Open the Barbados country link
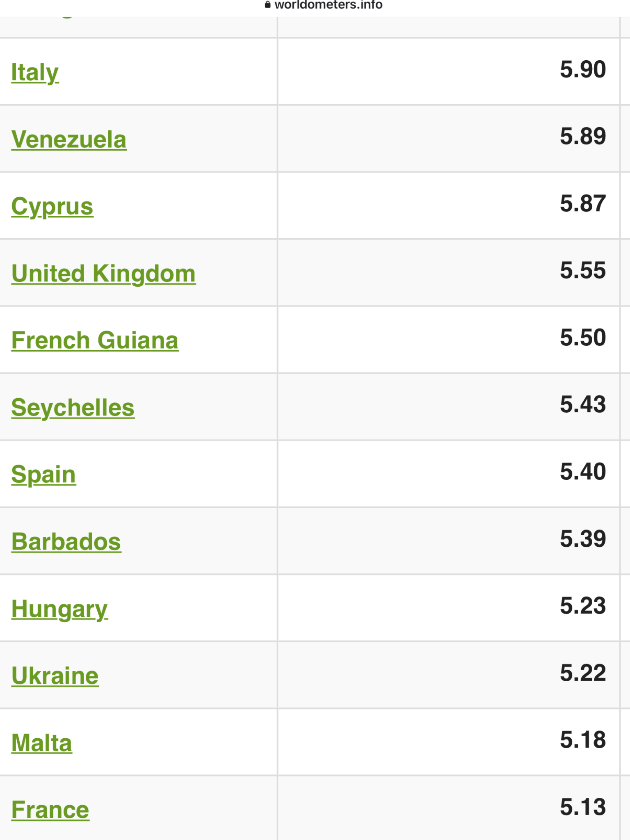Viewport: 630px width, 840px height. [66, 542]
